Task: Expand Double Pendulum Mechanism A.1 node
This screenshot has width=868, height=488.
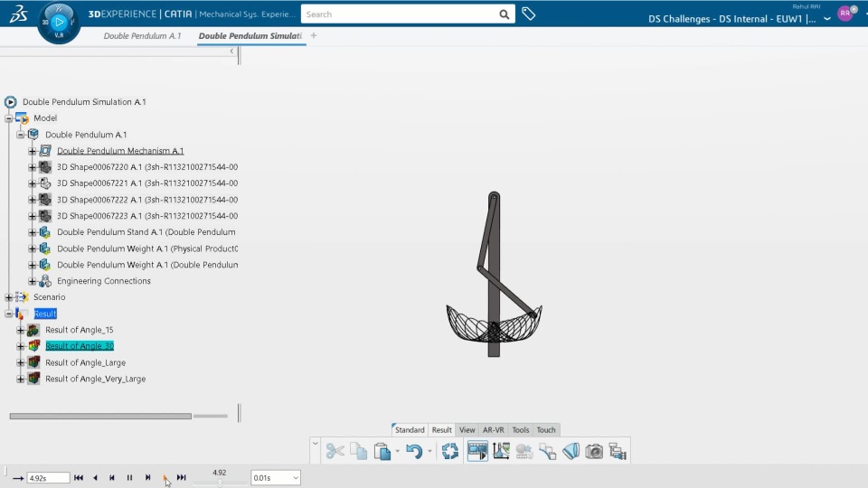Action: (x=33, y=151)
